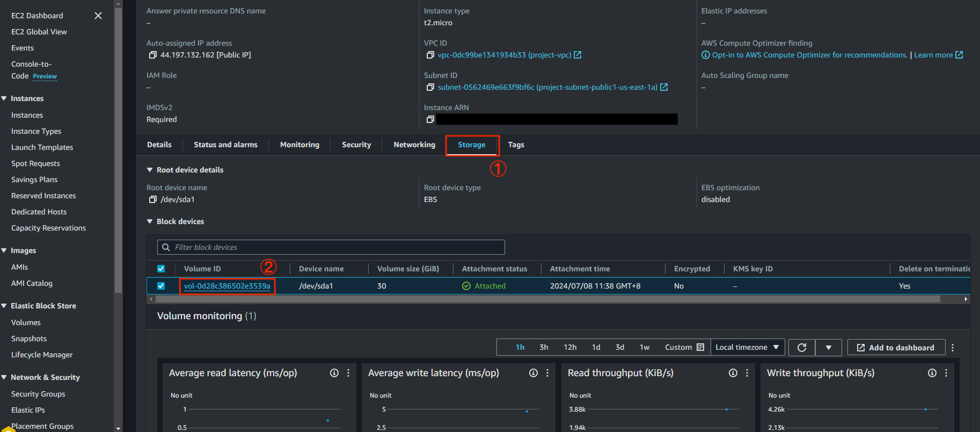Viewport: 980px width, 432px height.
Task: Focus the Filter block devices search field
Action: point(331,247)
